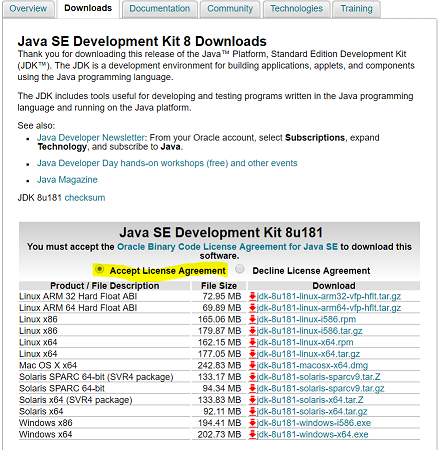Click download arrow icon beside linux-i586.rpm

tap(252, 319)
